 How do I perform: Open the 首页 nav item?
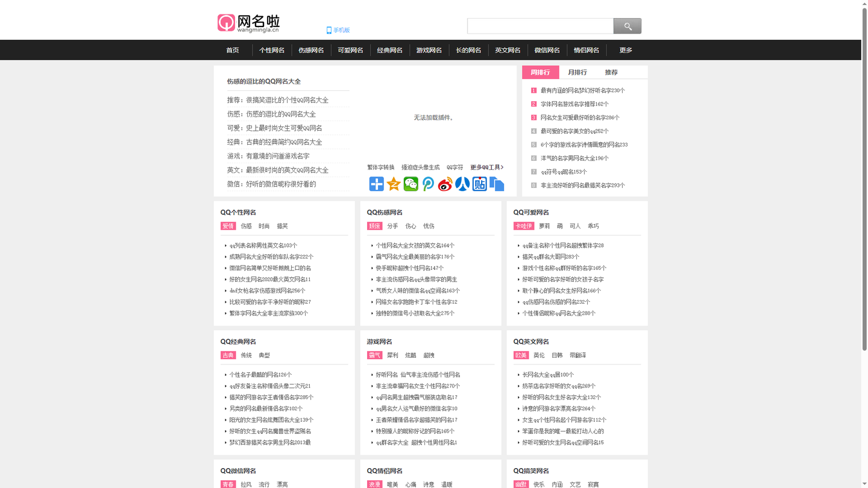[x=233, y=50]
